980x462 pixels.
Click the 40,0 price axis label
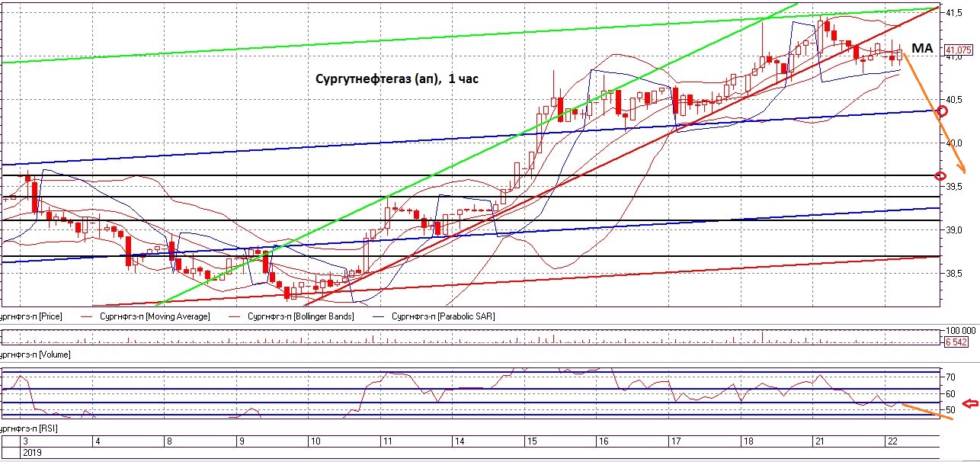pos(953,143)
